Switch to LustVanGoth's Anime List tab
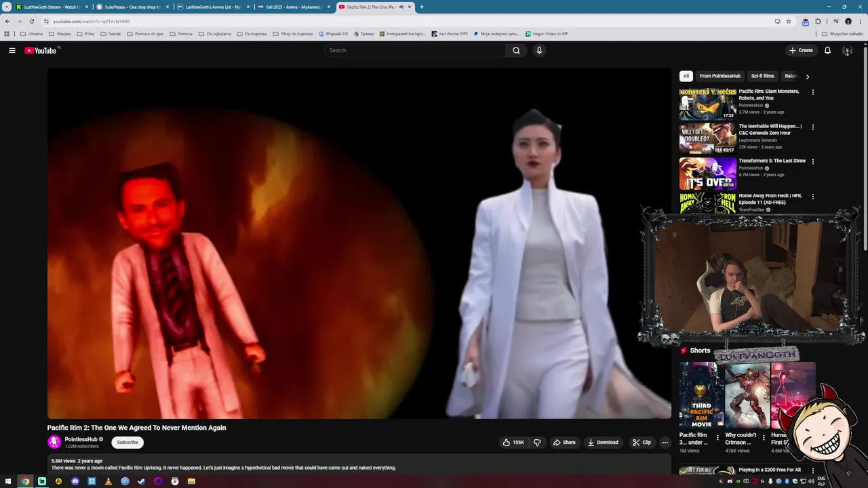868x488 pixels. click(213, 7)
